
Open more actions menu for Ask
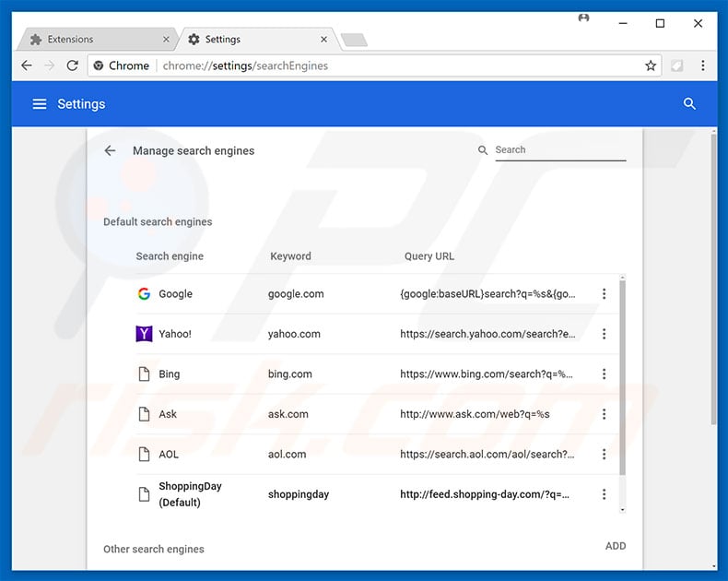(604, 414)
